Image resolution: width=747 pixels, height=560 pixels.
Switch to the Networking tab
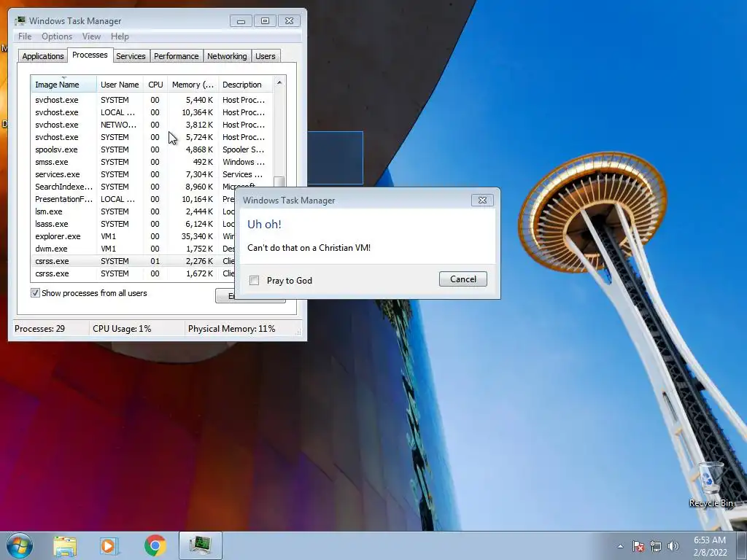coord(228,55)
